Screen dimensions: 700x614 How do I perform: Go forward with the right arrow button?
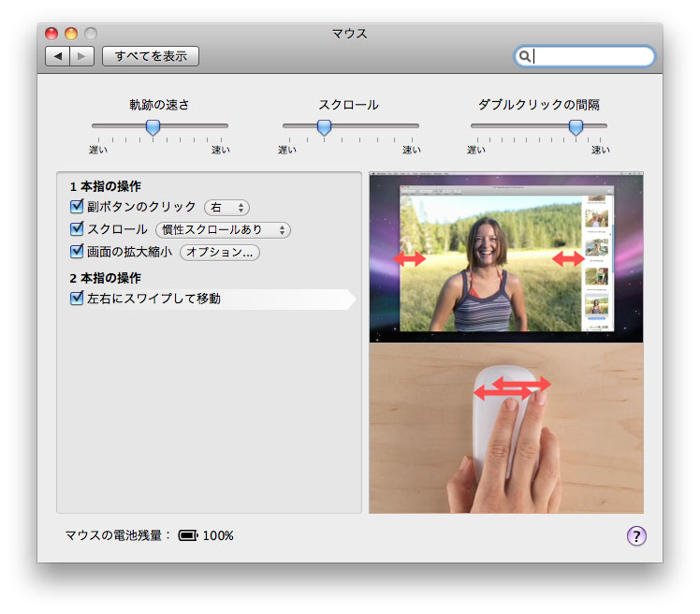[x=81, y=56]
